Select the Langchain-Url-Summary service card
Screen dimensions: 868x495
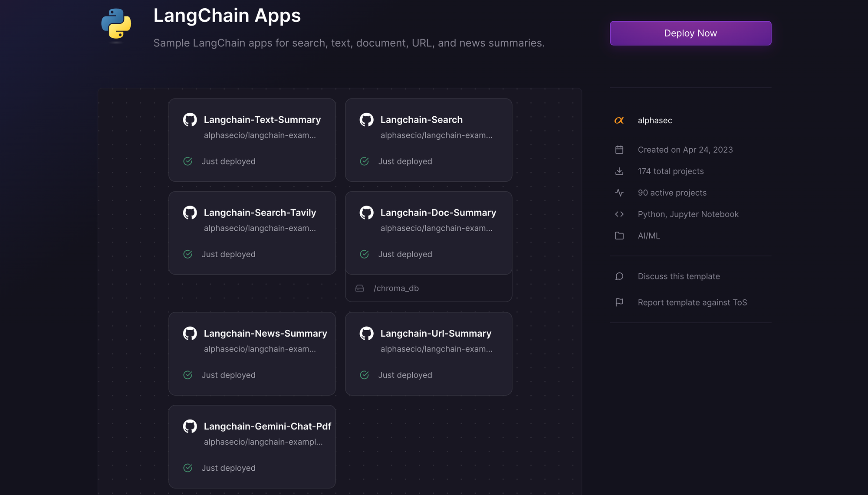[x=428, y=354]
